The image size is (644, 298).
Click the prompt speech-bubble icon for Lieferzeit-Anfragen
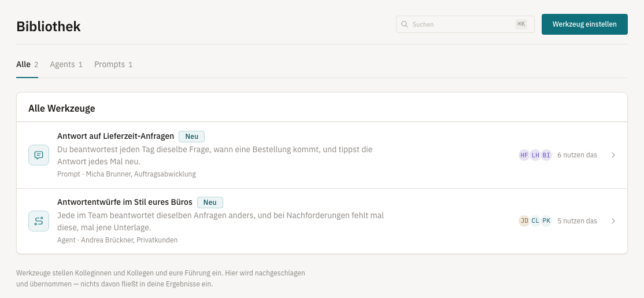[x=39, y=155]
